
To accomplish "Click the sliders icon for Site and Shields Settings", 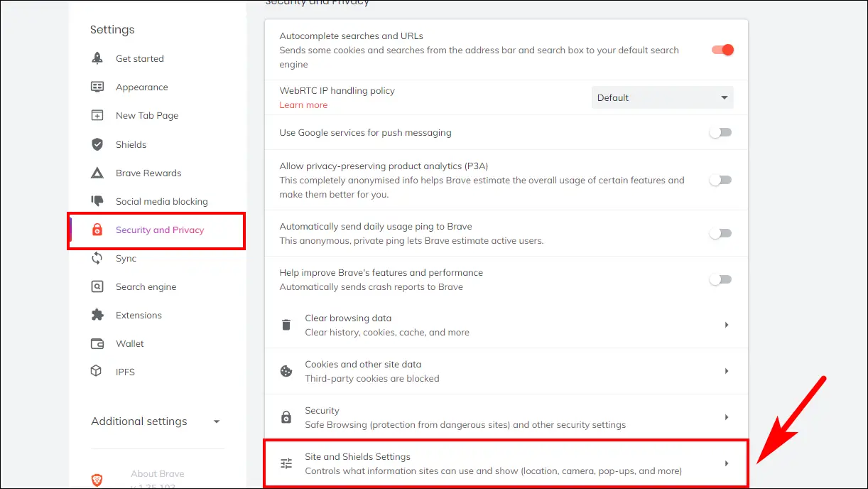I will (286, 463).
